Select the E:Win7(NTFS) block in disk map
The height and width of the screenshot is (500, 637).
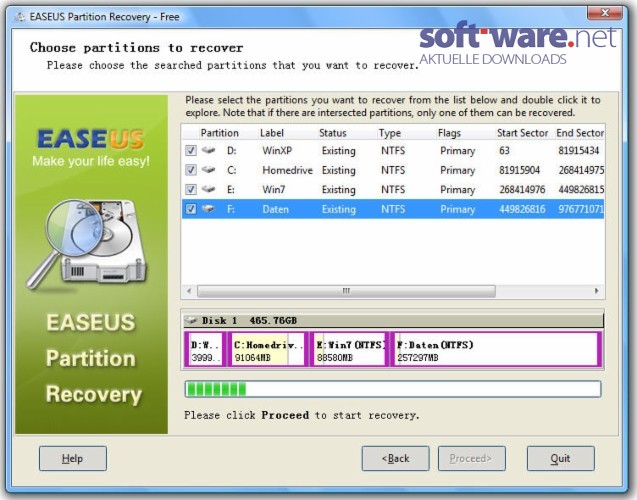(x=349, y=350)
